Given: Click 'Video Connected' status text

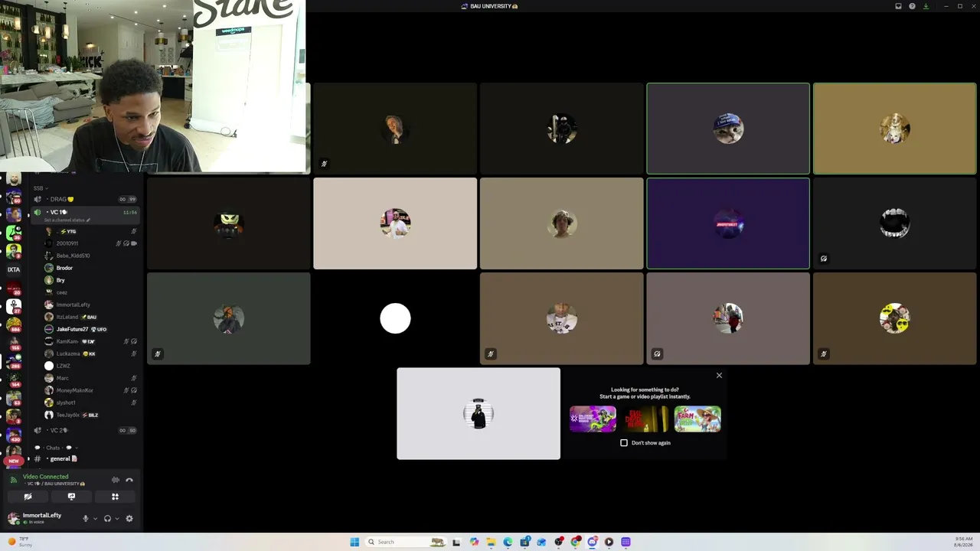Looking at the screenshot, I should tap(45, 476).
